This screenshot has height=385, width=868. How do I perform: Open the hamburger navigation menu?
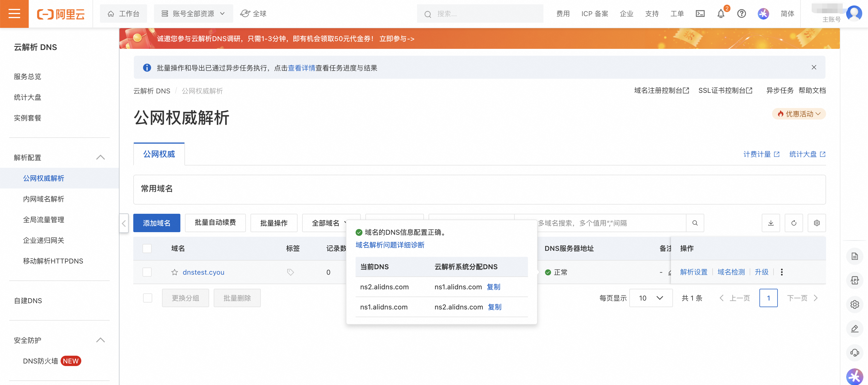pyautogui.click(x=14, y=14)
